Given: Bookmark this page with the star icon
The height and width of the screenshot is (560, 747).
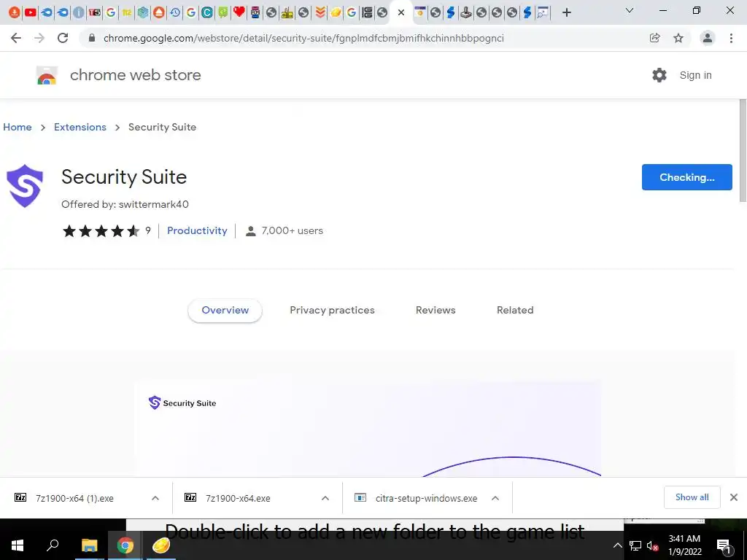Looking at the screenshot, I should tap(678, 38).
